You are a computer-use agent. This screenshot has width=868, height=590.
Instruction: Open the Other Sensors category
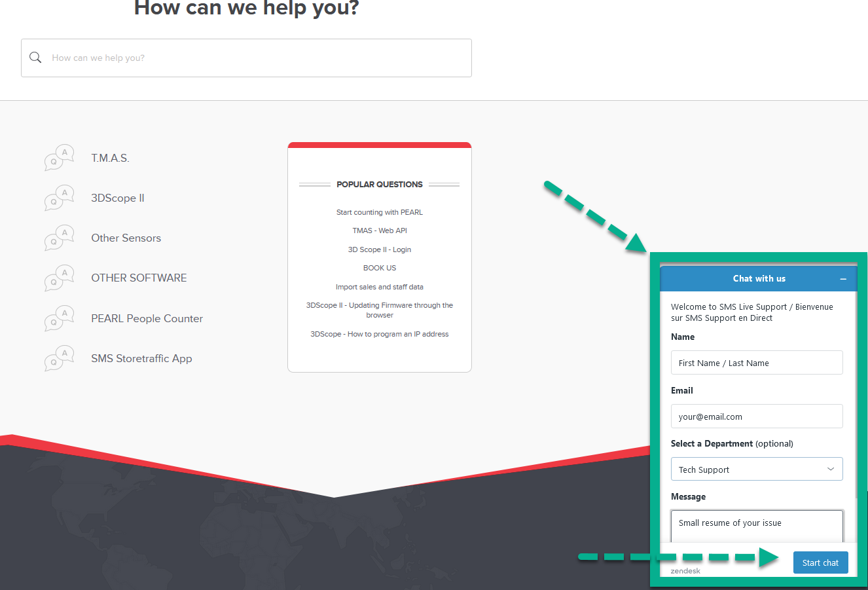[126, 238]
